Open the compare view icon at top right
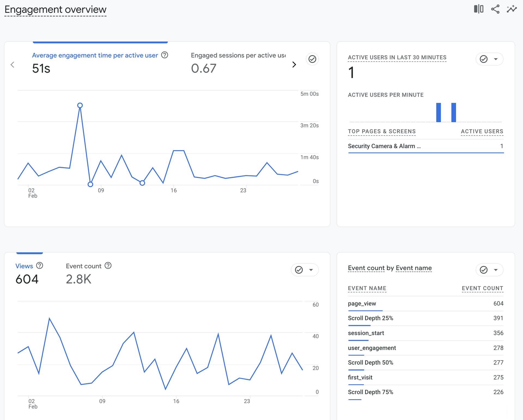The width and height of the screenshot is (523, 420). 478,9
